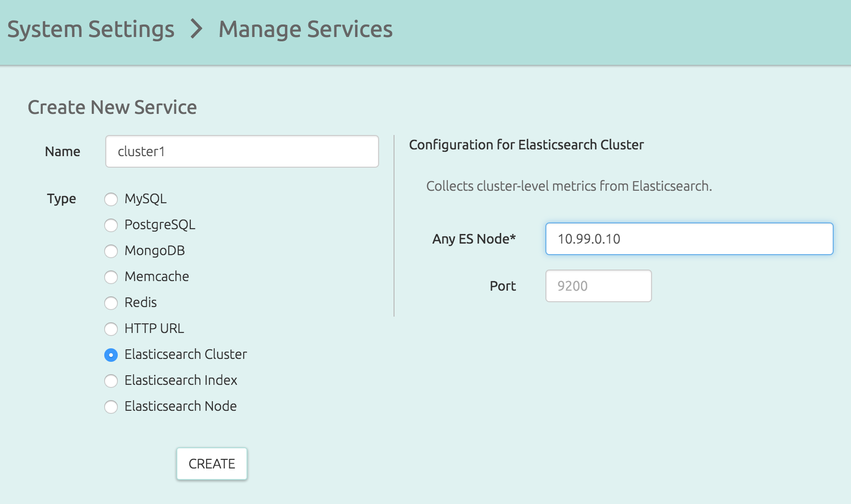This screenshot has width=851, height=504.
Task: Focus the Port input field
Action: [598, 286]
